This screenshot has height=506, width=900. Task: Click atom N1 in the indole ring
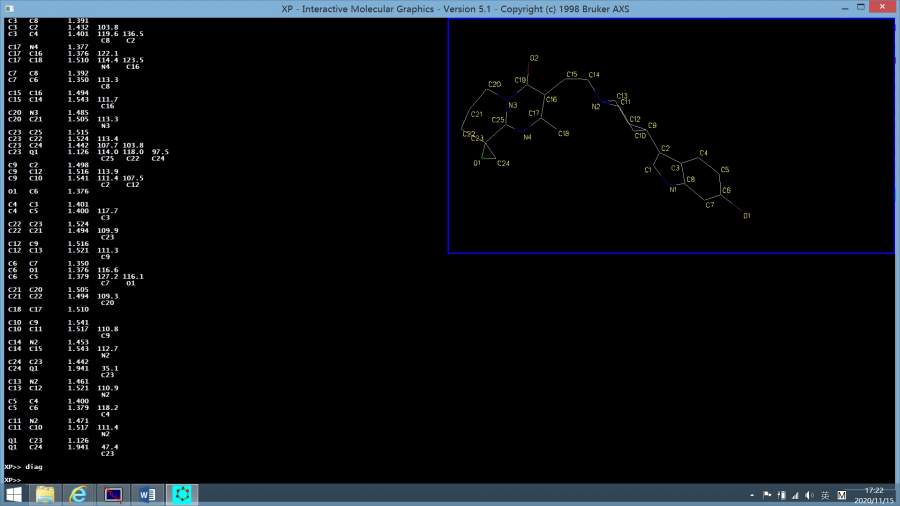pyautogui.click(x=673, y=189)
